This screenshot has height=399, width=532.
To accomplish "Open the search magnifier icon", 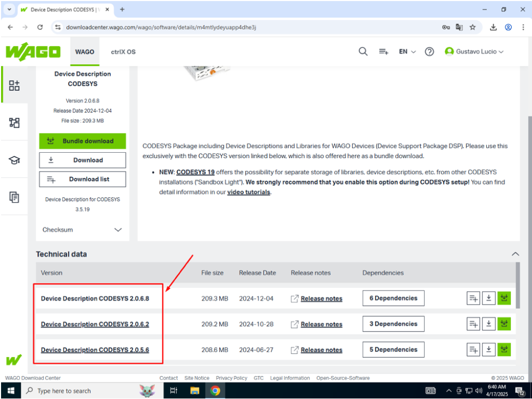I will pyautogui.click(x=363, y=52).
